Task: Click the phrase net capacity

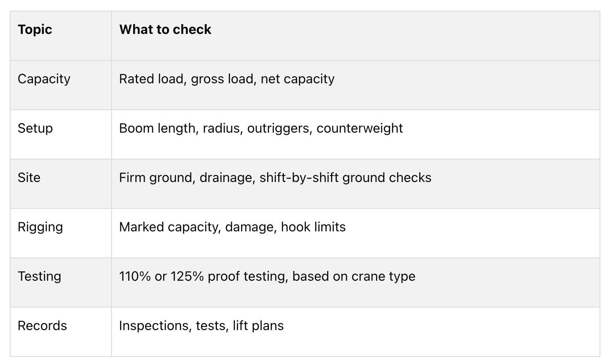Action: [298, 79]
